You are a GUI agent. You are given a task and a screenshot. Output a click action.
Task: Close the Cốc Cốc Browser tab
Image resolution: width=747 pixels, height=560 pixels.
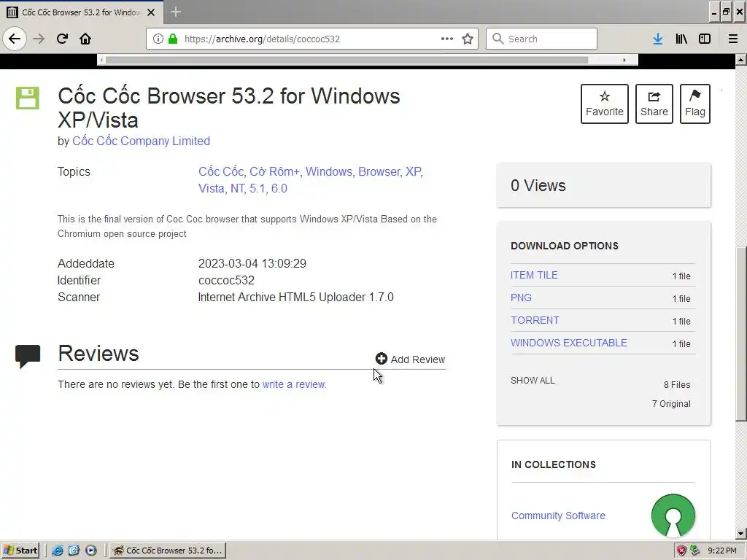151,12
